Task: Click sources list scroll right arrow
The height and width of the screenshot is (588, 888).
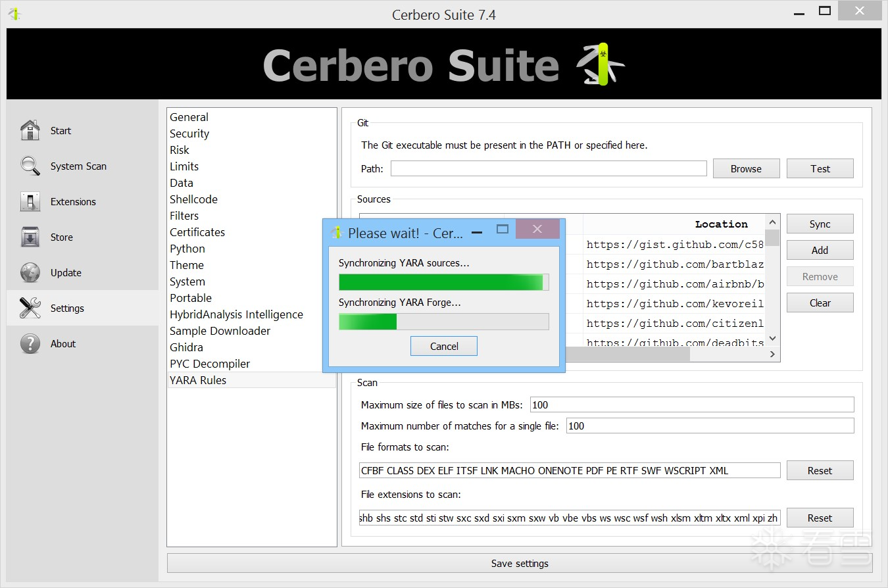Action: (x=773, y=354)
